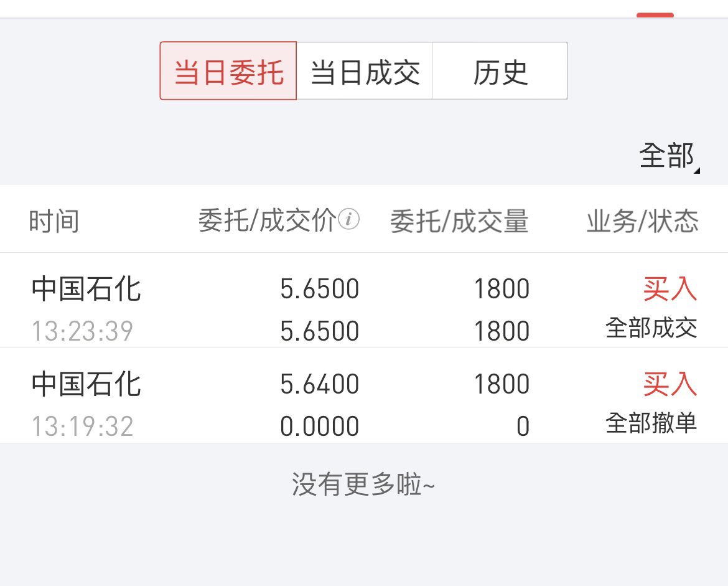Select the 委托/成交量 column header
Viewport: 728px width, 586px height.
(459, 220)
